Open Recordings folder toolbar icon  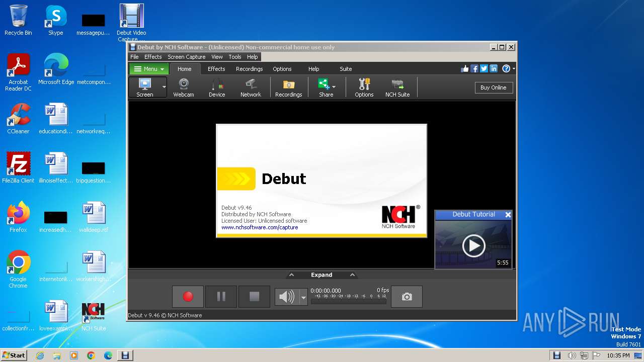289,87
